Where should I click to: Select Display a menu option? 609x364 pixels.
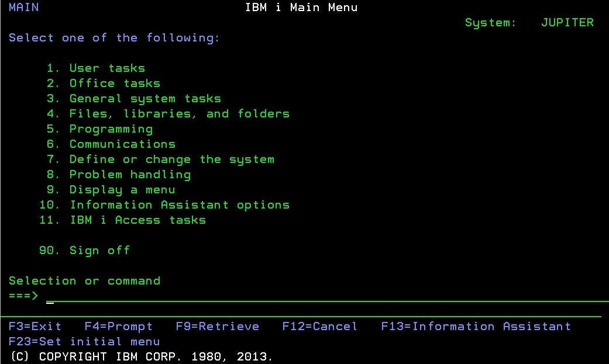[x=122, y=190]
